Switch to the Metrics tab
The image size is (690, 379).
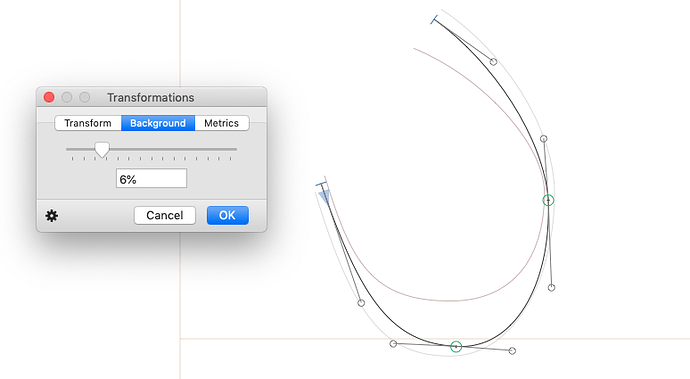click(x=221, y=123)
